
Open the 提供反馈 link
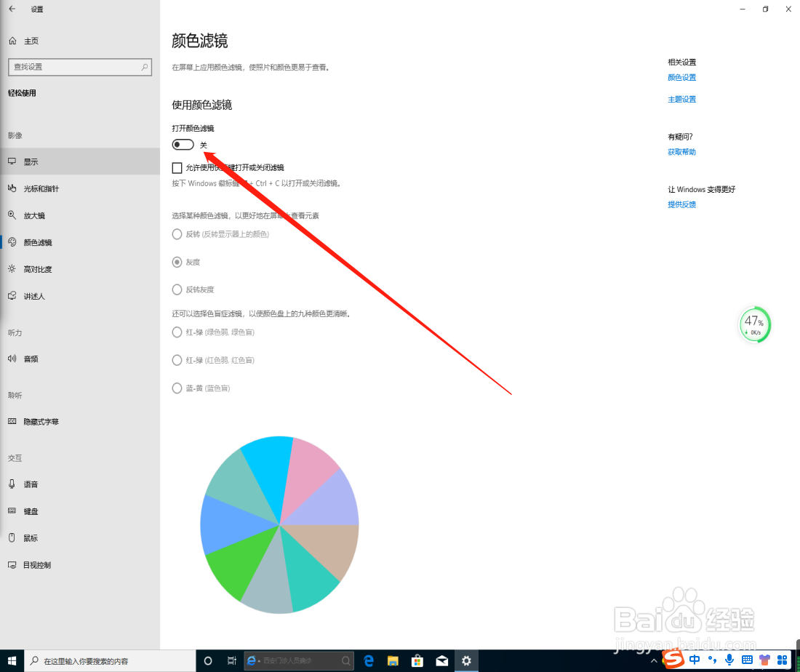click(681, 204)
